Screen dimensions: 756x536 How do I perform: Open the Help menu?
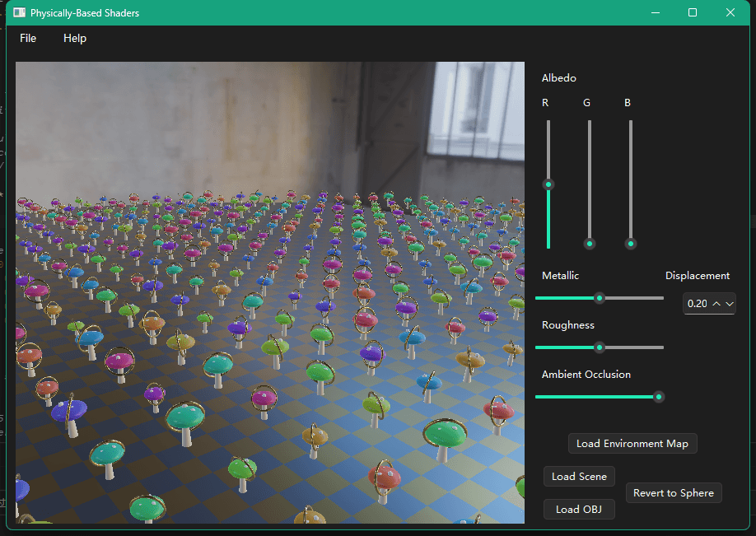pos(75,38)
